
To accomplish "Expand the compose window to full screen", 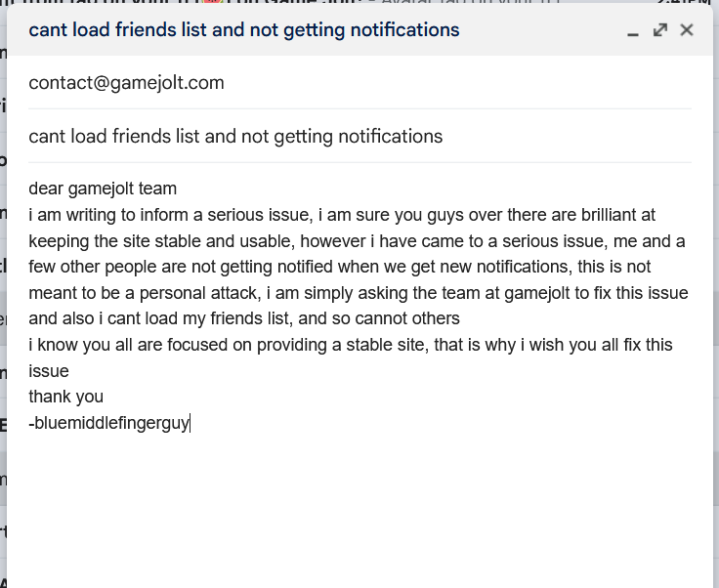I will (x=660, y=30).
